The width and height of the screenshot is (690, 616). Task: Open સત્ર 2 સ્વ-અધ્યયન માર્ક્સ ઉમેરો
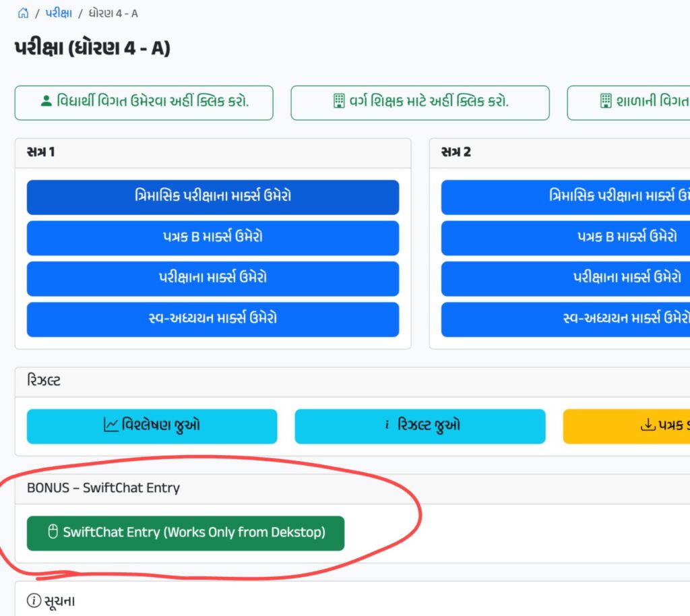[x=565, y=319]
